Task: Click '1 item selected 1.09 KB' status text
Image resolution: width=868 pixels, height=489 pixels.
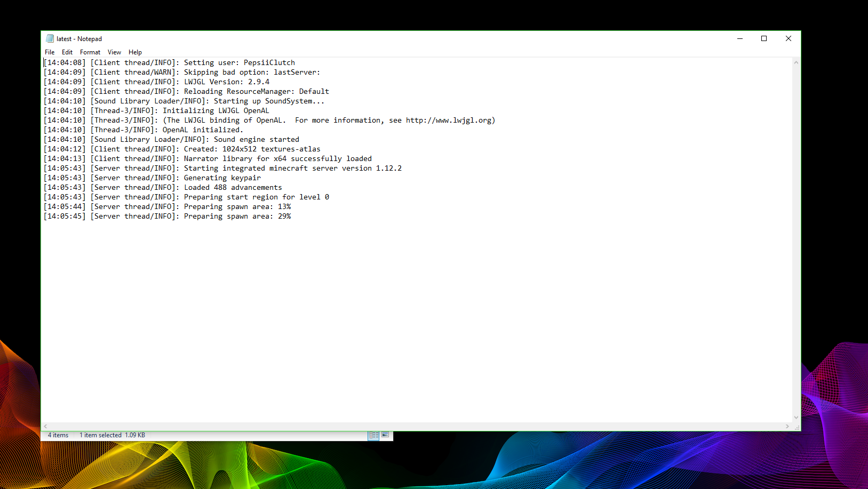Action: pyautogui.click(x=112, y=435)
